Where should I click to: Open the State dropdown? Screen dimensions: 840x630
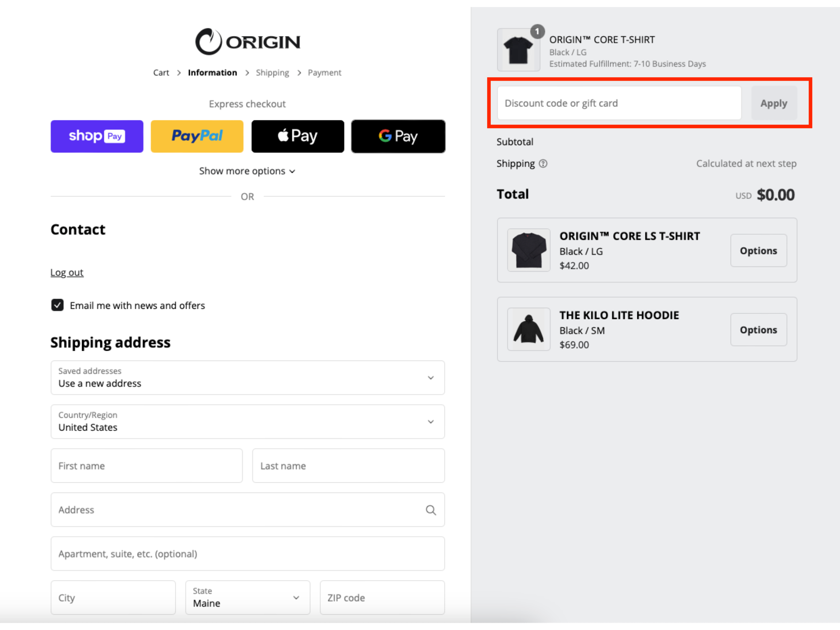(x=248, y=597)
